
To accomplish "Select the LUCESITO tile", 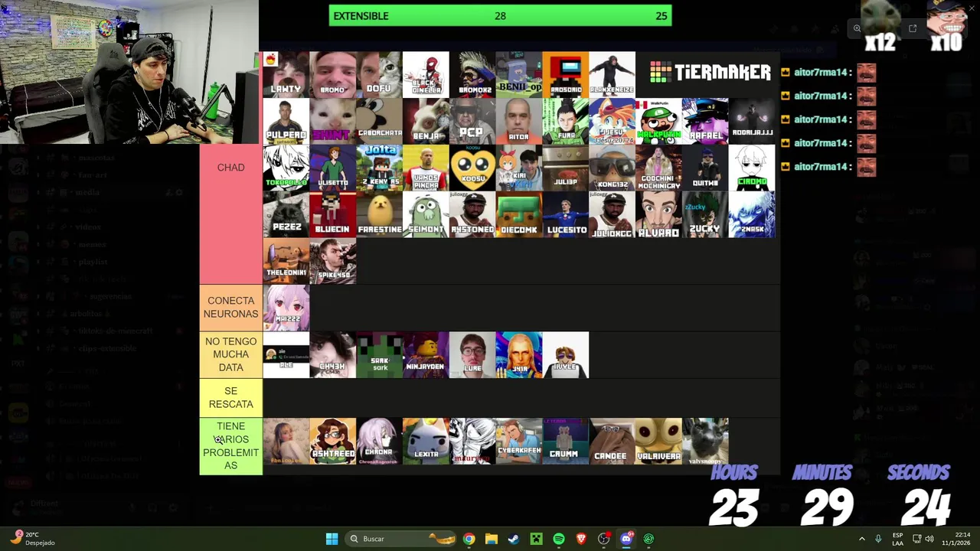I will (565, 214).
